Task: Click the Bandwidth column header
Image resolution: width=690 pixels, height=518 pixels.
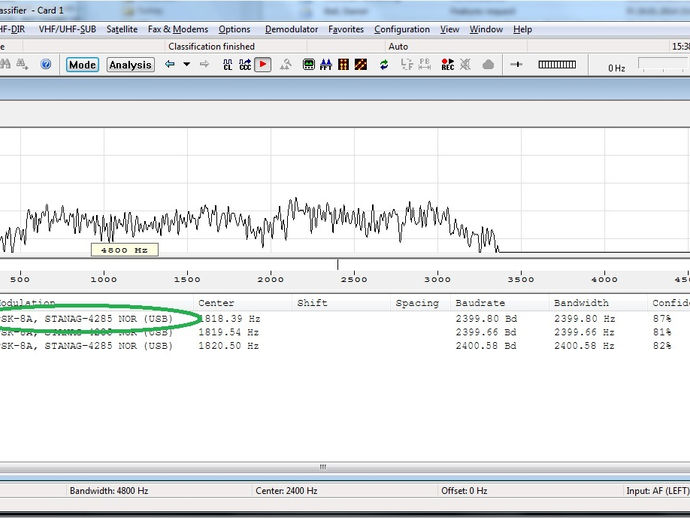Action: 598,303
